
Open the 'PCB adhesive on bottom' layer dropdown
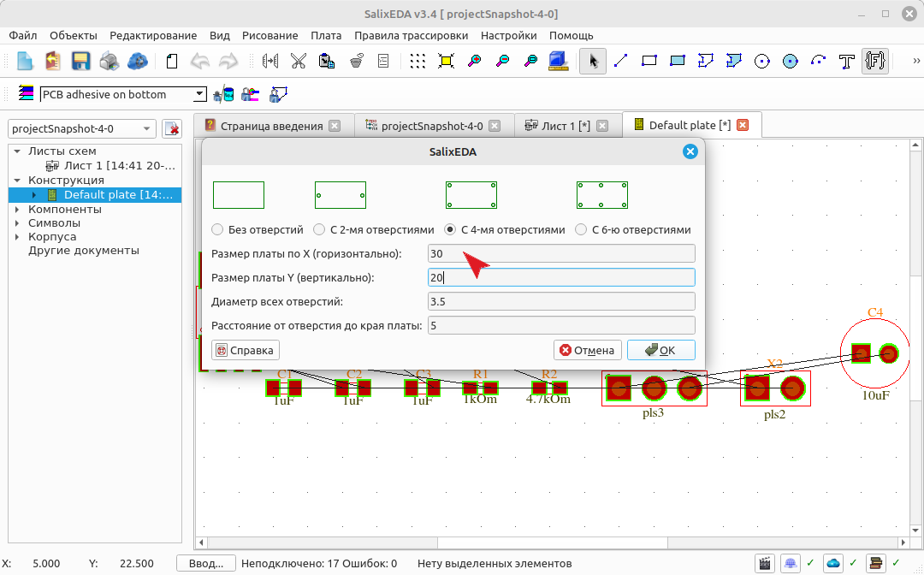pyautogui.click(x=123, y=94)
